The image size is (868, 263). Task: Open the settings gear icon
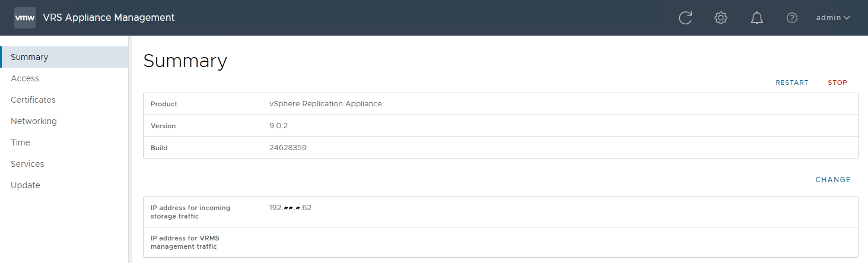721,18
